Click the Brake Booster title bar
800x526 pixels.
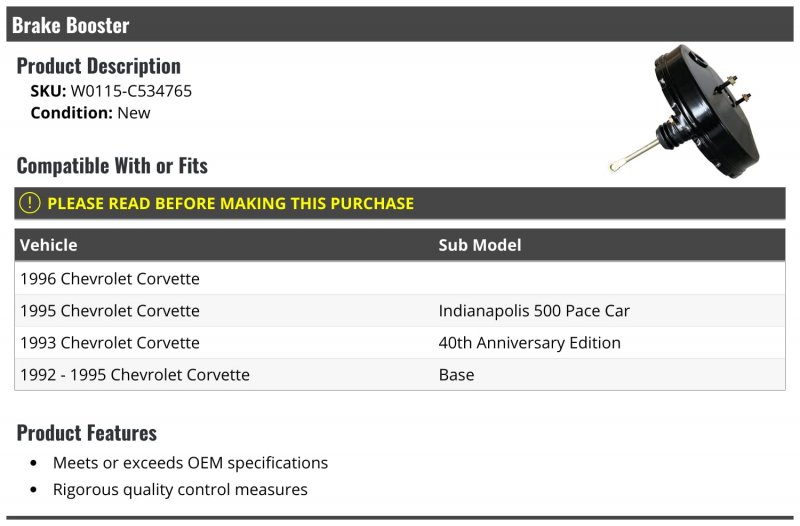(x=400, y=24)
